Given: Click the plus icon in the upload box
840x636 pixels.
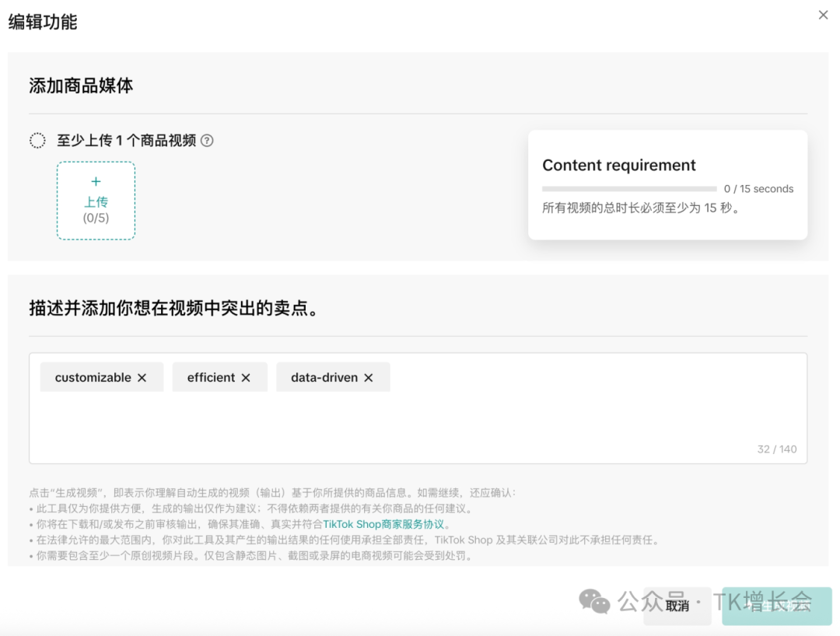Looking at the screenshot, I should pyautogui.click(x=96, y=182).
